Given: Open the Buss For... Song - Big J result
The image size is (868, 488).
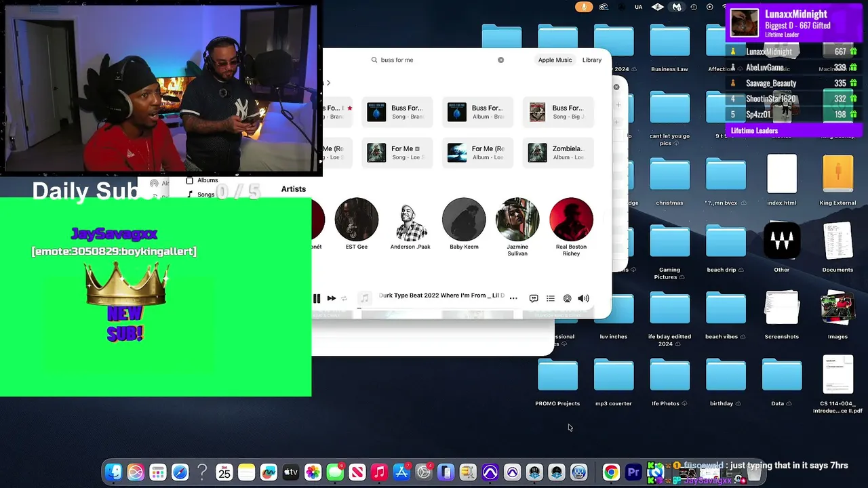Looking at the screenshot, I should 559,112.
